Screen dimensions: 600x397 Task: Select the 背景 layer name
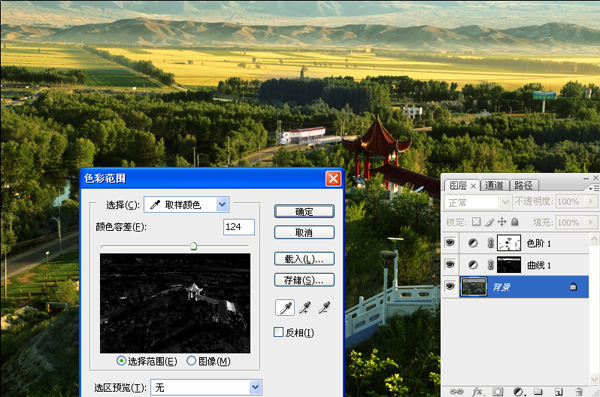(501, 287)
